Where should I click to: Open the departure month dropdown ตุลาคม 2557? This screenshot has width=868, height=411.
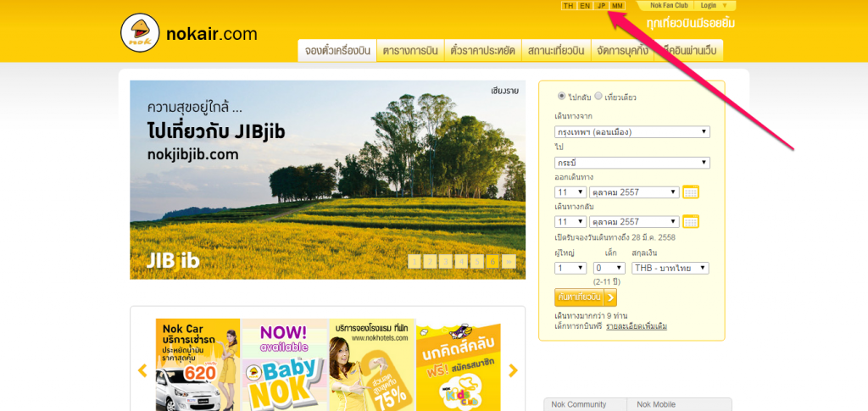(x=634, y=192)
